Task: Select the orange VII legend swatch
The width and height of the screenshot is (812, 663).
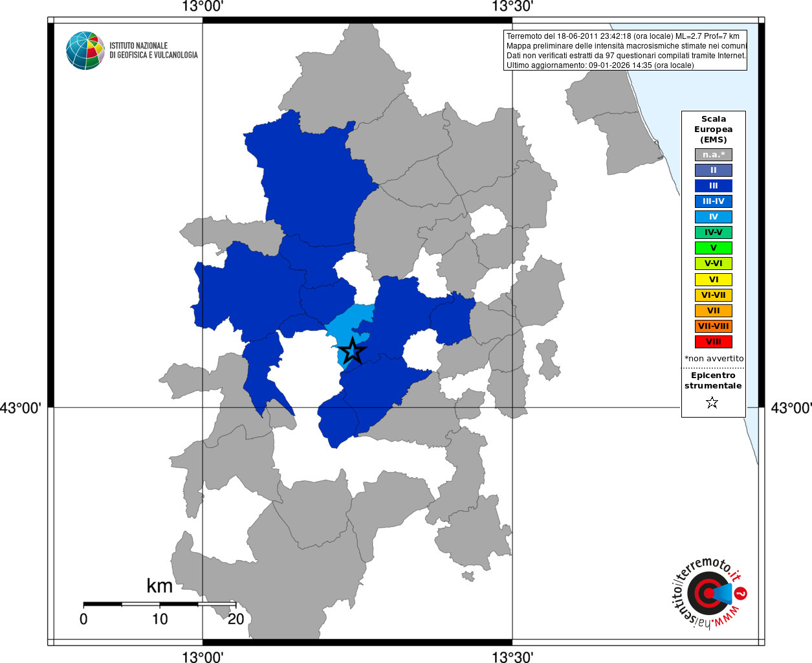Action: pyautogui.click(x=714, y=311)
